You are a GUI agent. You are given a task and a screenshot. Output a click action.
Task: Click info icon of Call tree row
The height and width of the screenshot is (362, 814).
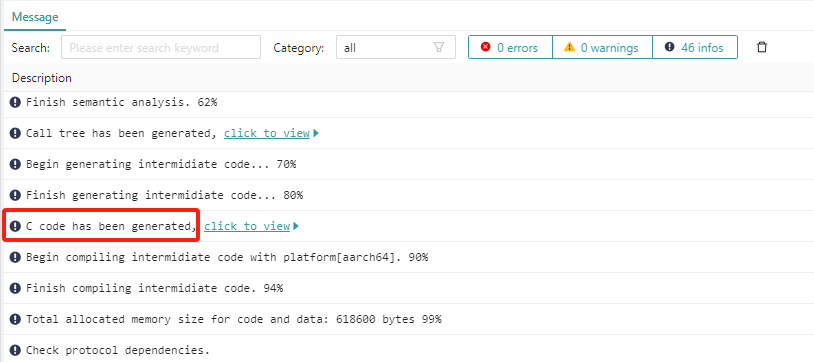[16, 133]
